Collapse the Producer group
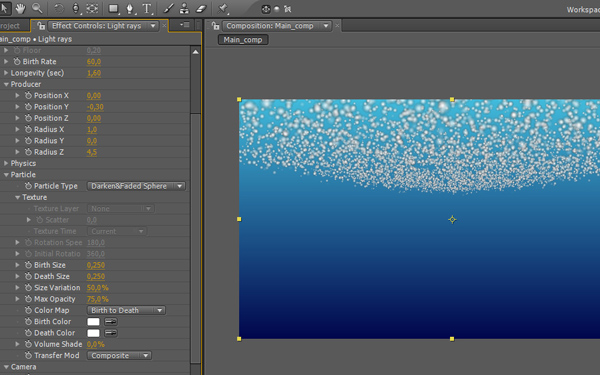The image size is (600, 375). click(6, 84)
